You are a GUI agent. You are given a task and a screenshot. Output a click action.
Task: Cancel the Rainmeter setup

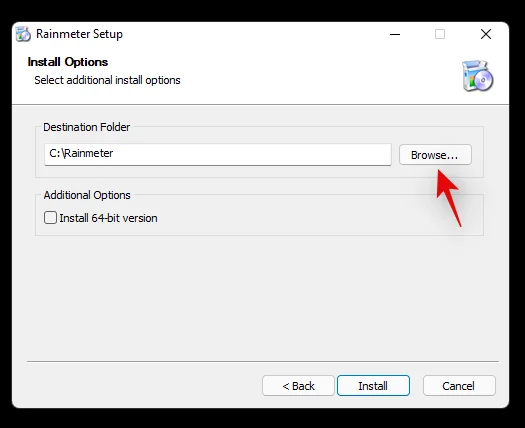pyautogui.click(x=459, y=386)
